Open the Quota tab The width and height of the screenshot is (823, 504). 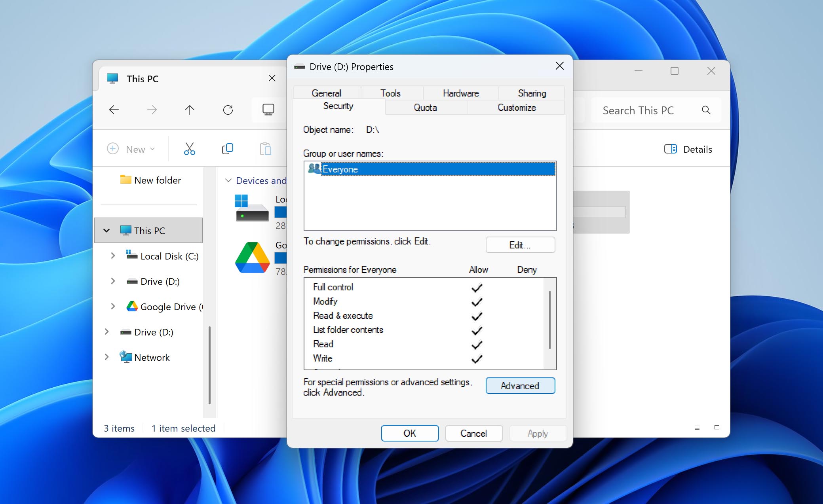tap(425, 107)
